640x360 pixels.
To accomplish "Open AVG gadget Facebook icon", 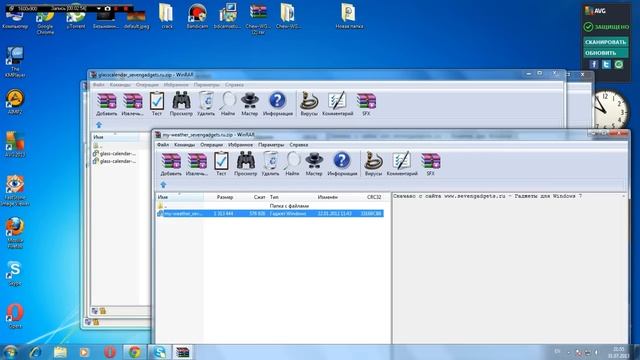I will [593, 64].
